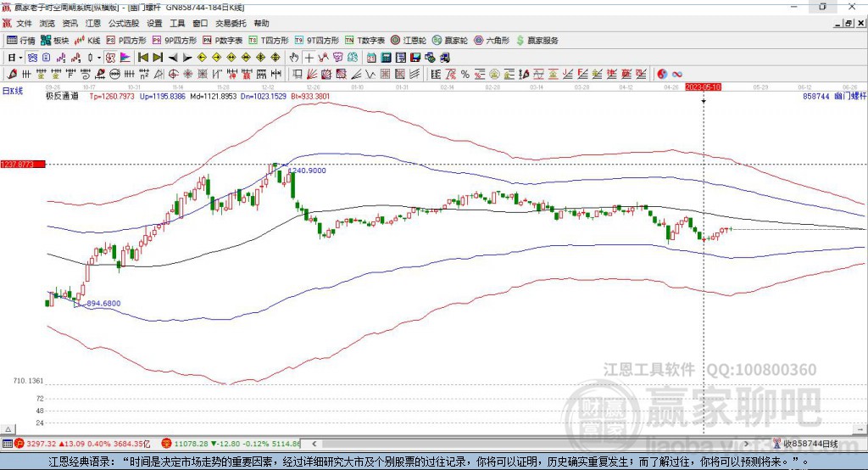Click the percent sign tool icon

coord(465,74)
